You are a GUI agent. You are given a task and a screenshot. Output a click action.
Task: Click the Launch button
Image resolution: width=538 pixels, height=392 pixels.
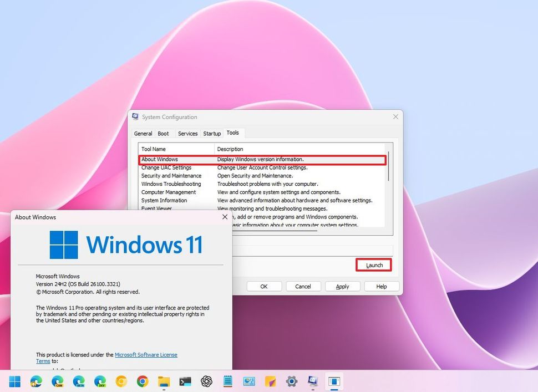[x=373, y=265]
